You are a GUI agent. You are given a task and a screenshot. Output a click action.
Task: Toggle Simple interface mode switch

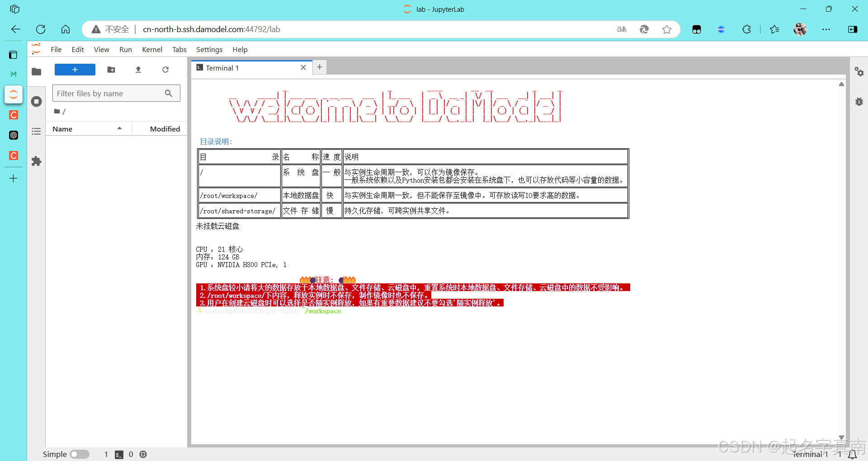(x=80, y=454)
